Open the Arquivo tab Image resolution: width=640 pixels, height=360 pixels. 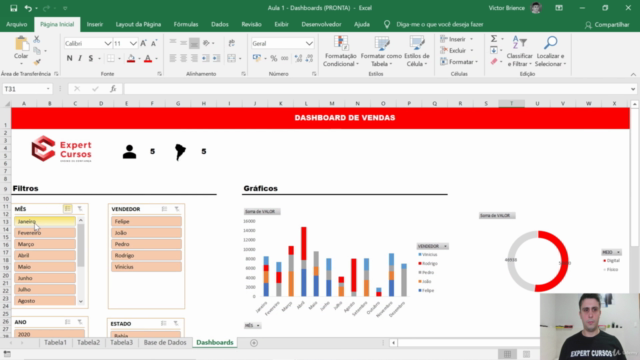(16, 24)
